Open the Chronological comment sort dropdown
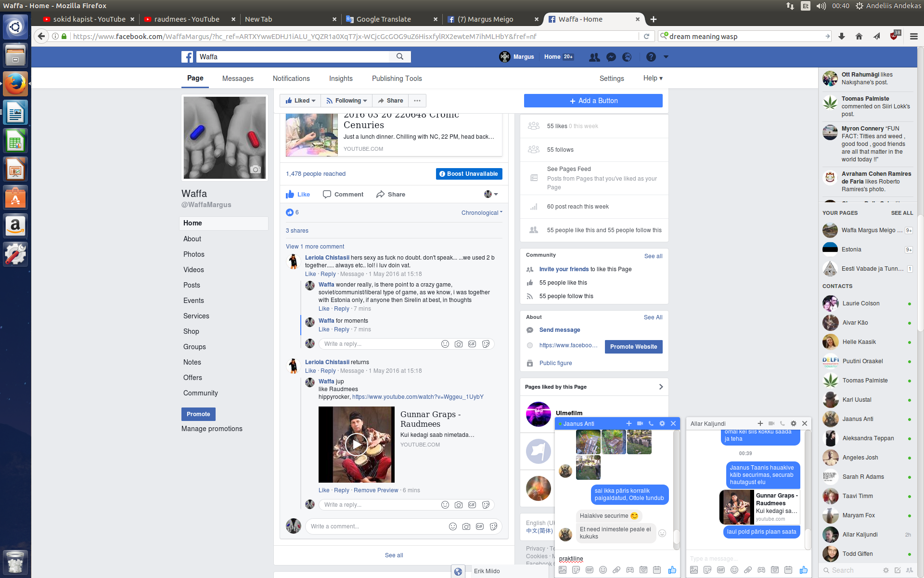Viewport: 924px width, 578px height. [x=482, y=212]
